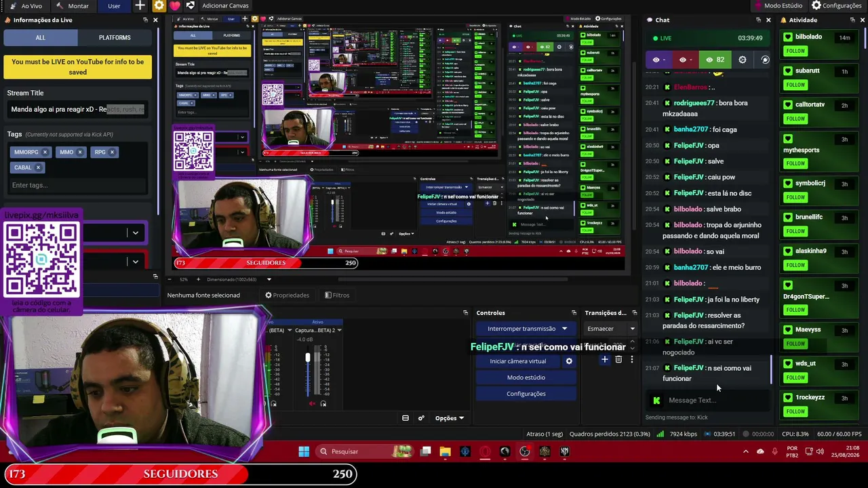
Task: Open advanced audio gears icon beside Opções
Action: point(421,418)
